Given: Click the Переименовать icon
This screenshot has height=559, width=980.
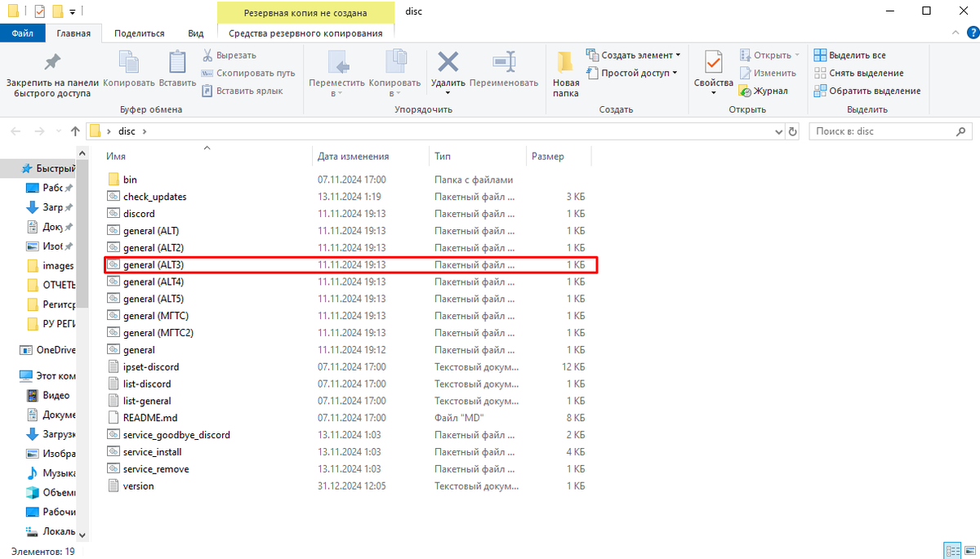Looking at the screenshot, I should pyautogui.click(x=504, y=62).
